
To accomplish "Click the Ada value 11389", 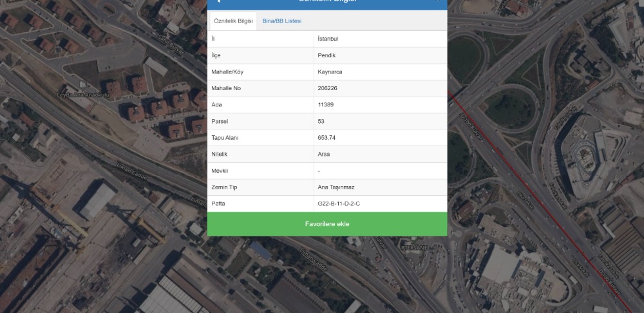I will pos(326,105).
